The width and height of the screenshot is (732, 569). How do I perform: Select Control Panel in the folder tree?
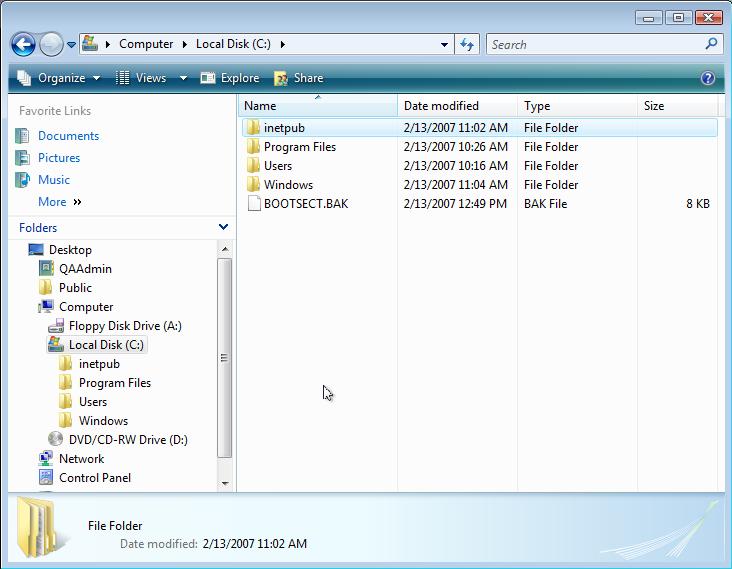95,478
